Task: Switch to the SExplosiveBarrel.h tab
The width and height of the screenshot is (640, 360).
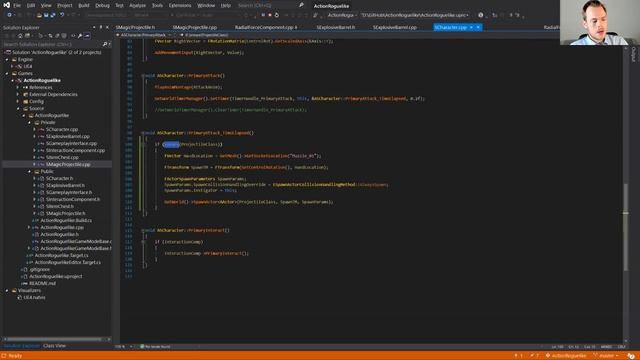Action: tap(336, 27)
